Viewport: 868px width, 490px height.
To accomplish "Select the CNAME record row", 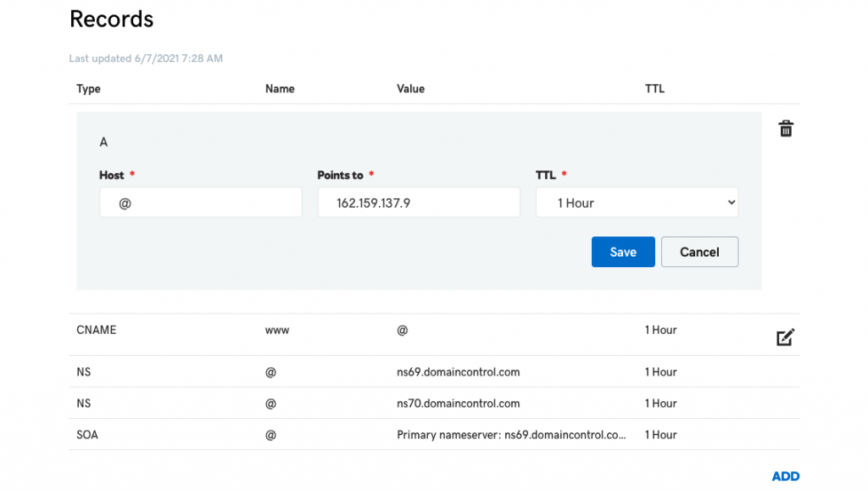I will tap(434, 335).
